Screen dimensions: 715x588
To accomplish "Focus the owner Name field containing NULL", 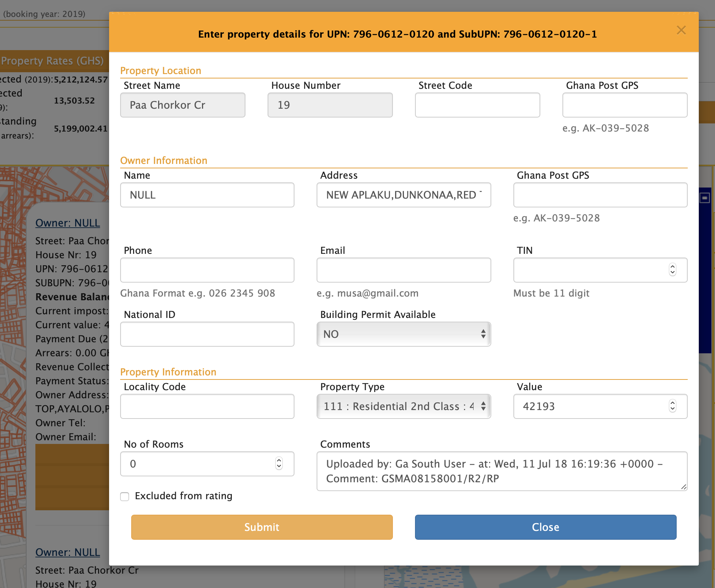I will pyautogui.click(x=207, y=195).
